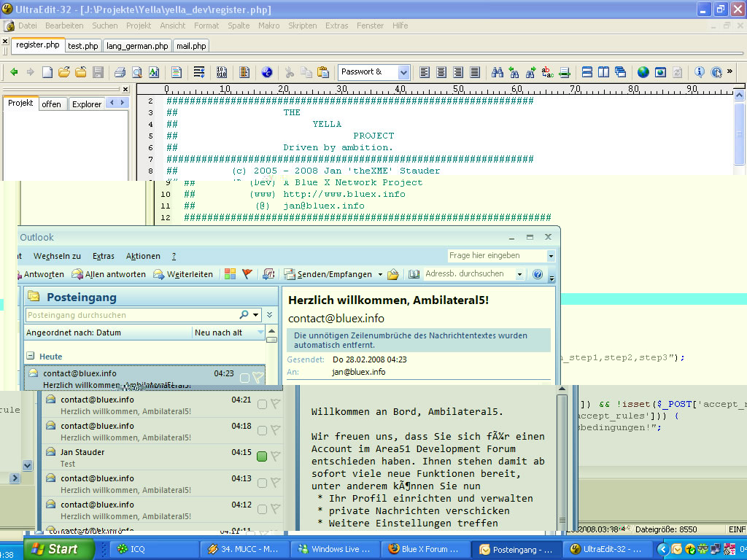Click the 'Allen antworten' button
Viewport: 747px width, 560px height.
(x=109, y=274)
